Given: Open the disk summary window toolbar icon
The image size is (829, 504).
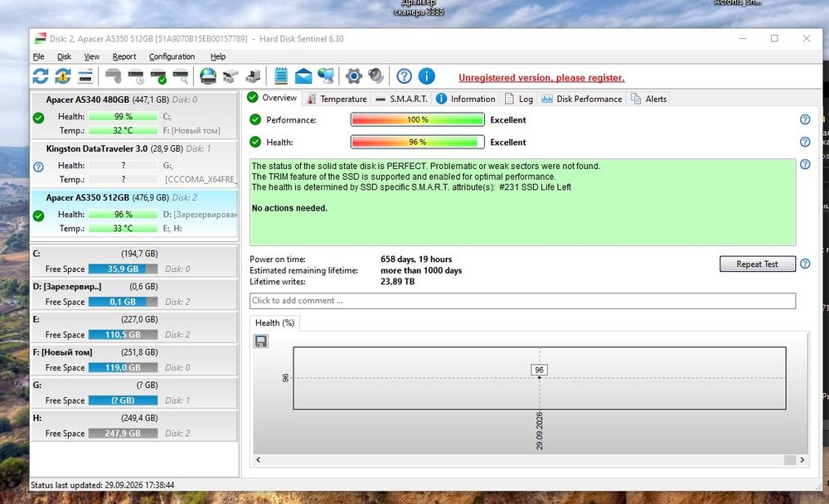Looking at the screenshot, I should point(85,76).
